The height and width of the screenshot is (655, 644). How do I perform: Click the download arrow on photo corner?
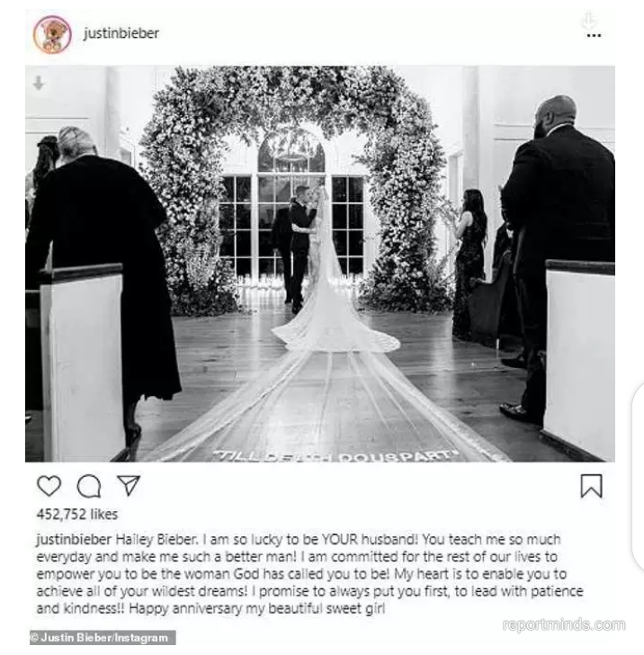[39, 83]
